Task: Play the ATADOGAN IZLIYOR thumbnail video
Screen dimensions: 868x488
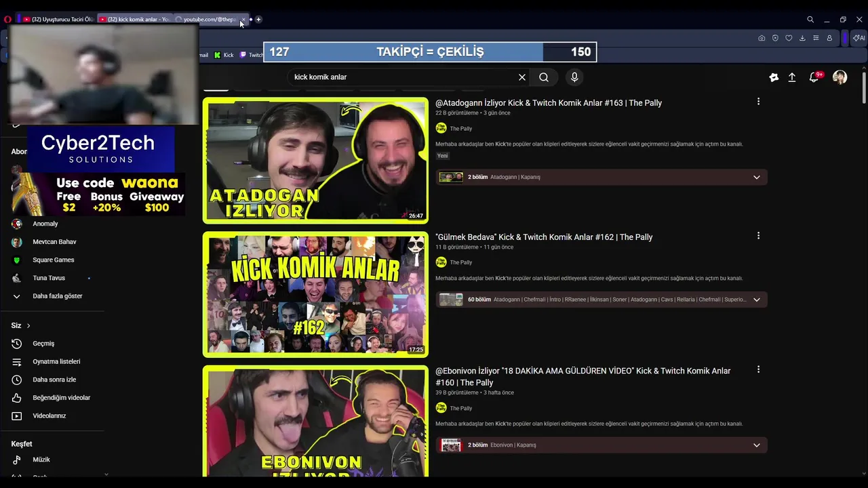Action: (315, 161)
